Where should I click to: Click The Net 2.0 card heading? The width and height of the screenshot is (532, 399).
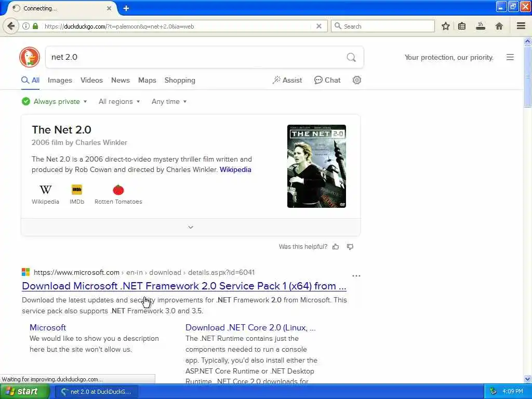pos(61,129)
